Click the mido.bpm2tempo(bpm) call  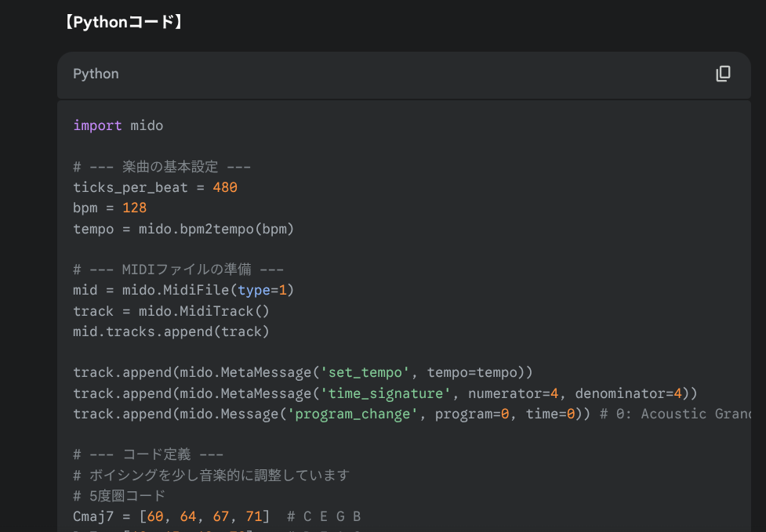click(216, 229)
